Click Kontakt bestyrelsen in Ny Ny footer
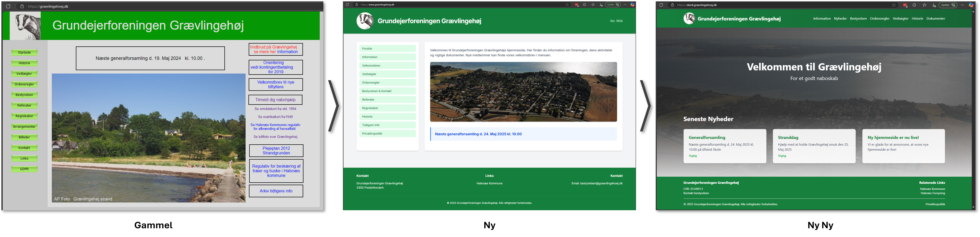This screenshot has width=980, height=237. [696, 193]
